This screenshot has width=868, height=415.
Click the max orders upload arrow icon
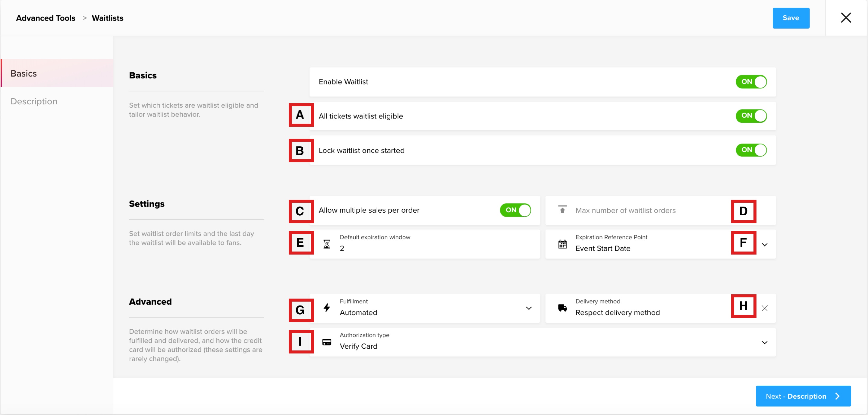[x=562, y=209]
